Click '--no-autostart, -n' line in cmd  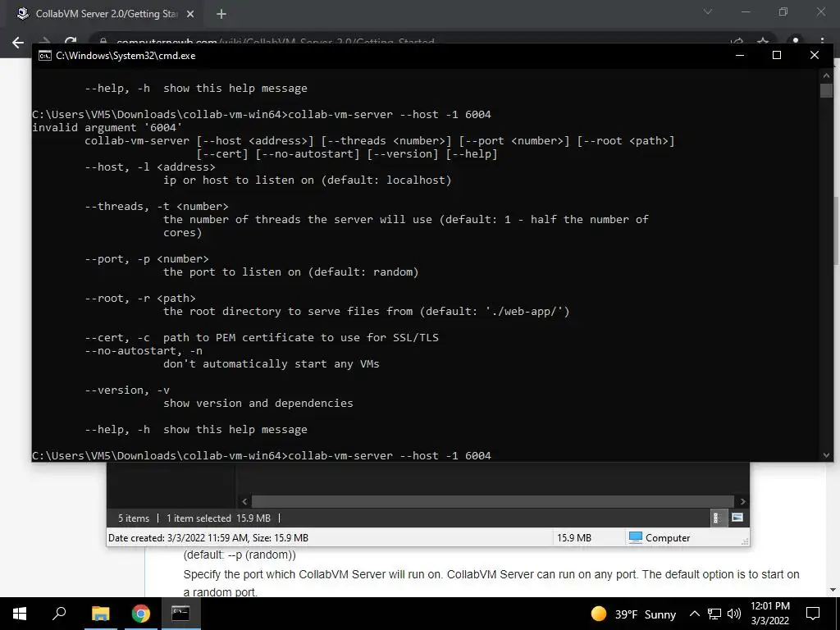click(x=144, y=351)
